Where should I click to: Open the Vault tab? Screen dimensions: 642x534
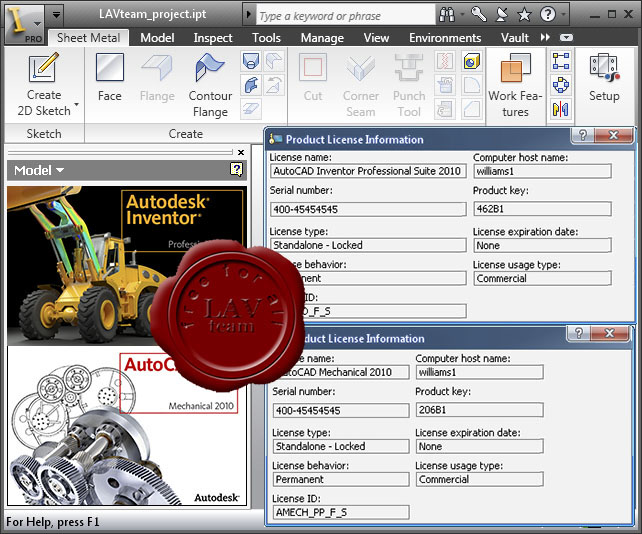[x=515, y=38]
